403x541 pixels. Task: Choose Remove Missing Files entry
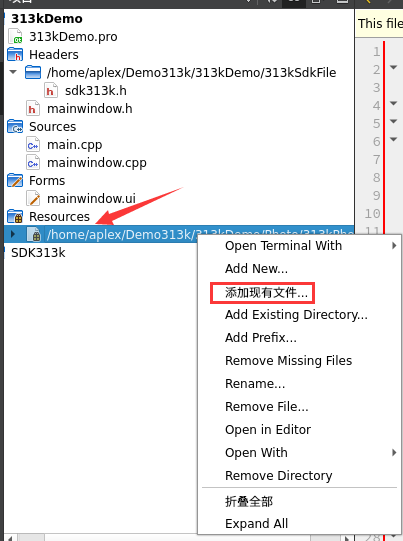pos(299,361)
